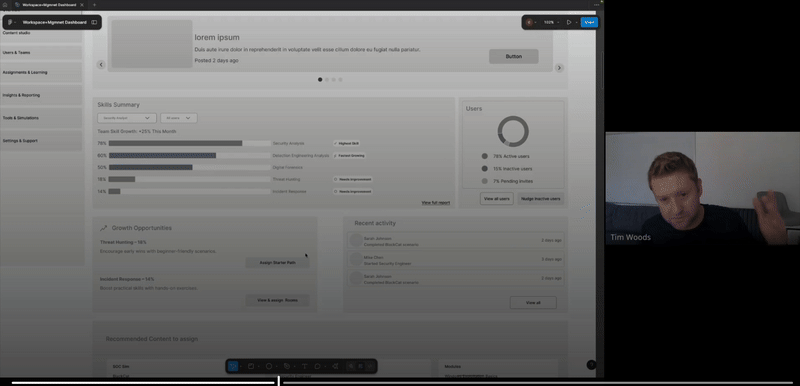800x386 pixels.
Task: Select the Ellipse shape tool
Action: [x=269, y=366]
